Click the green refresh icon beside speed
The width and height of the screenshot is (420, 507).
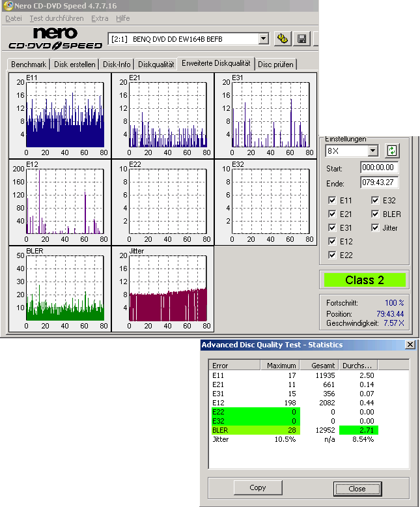tap(391, 151)
